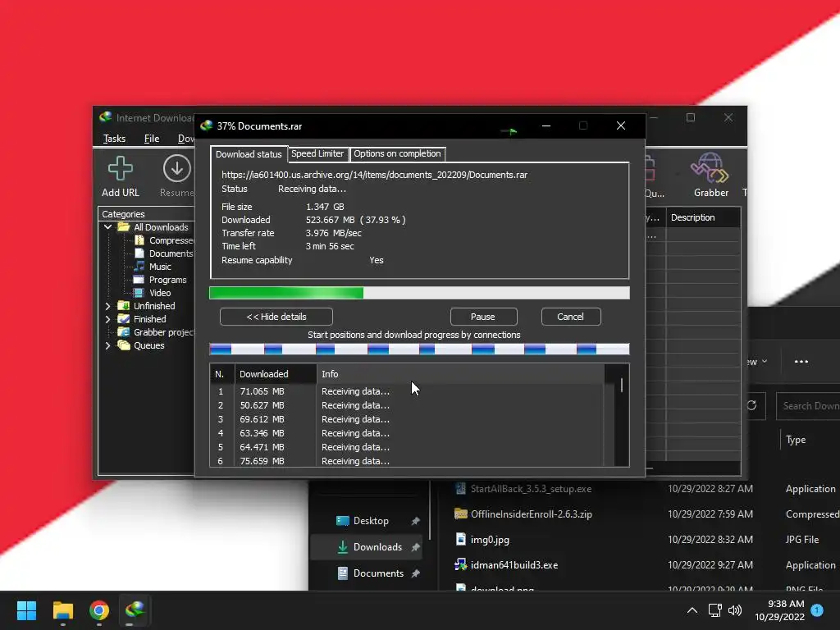The image size is (840, 630).
Task: Click the IDM icon in dialog title bar
Action: click(206, 126)
